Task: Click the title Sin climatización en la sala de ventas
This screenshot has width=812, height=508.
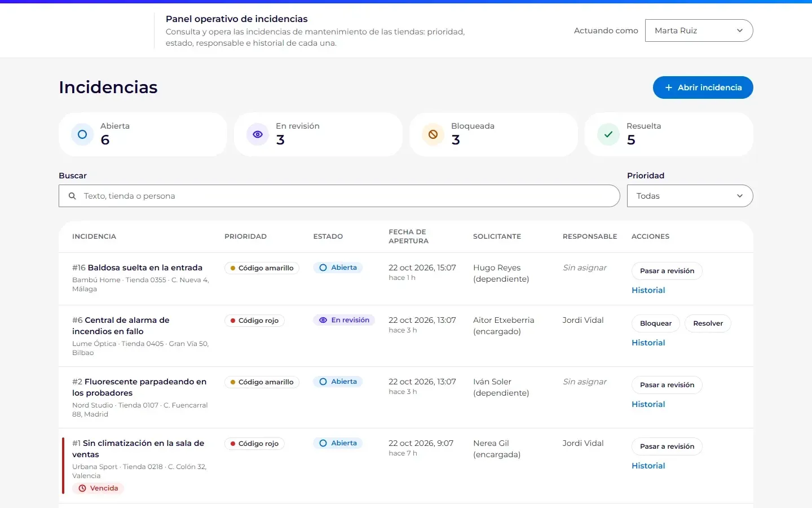Action: click(138, 449)
